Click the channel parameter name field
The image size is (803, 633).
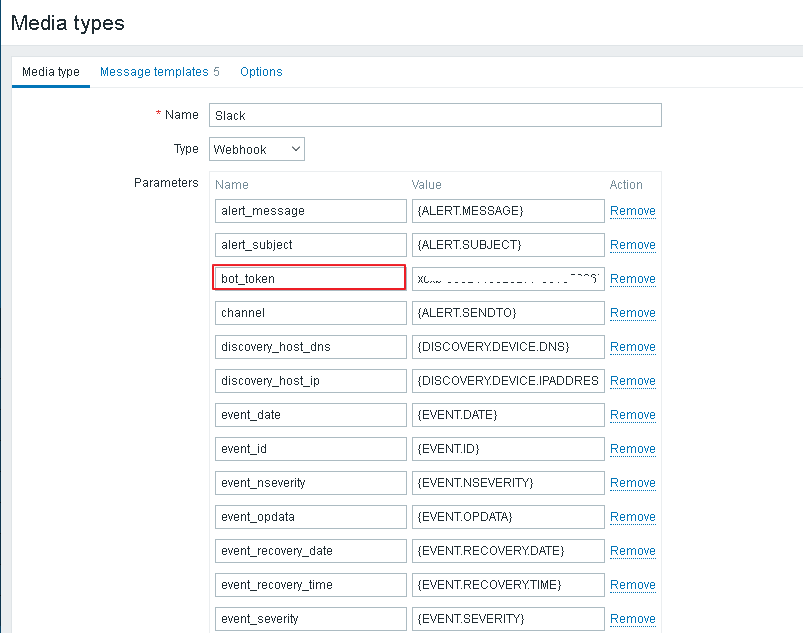[x=310, y=313]
